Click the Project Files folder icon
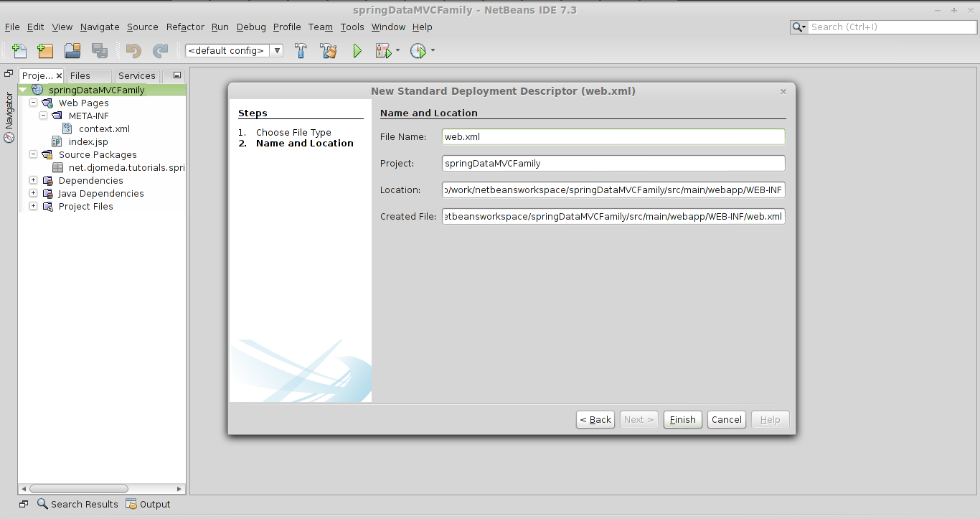Image resolution: width=980 pixels, height=519 pixels. point(47,206)
